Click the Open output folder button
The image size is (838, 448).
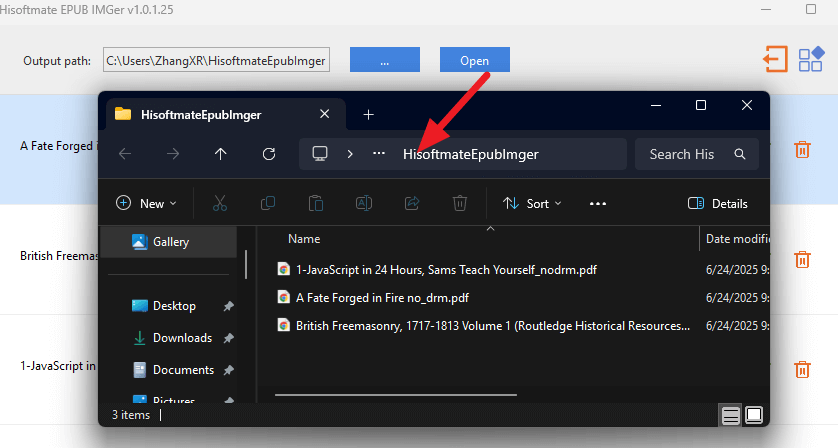click(x=475, y=59)
